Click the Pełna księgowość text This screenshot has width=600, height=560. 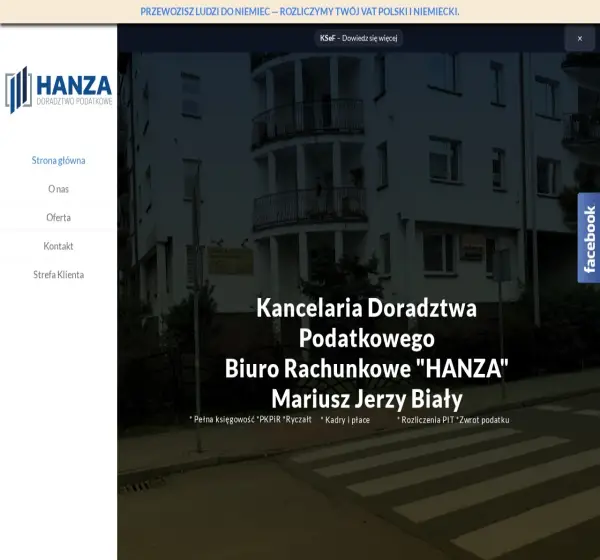pos(222,420)
